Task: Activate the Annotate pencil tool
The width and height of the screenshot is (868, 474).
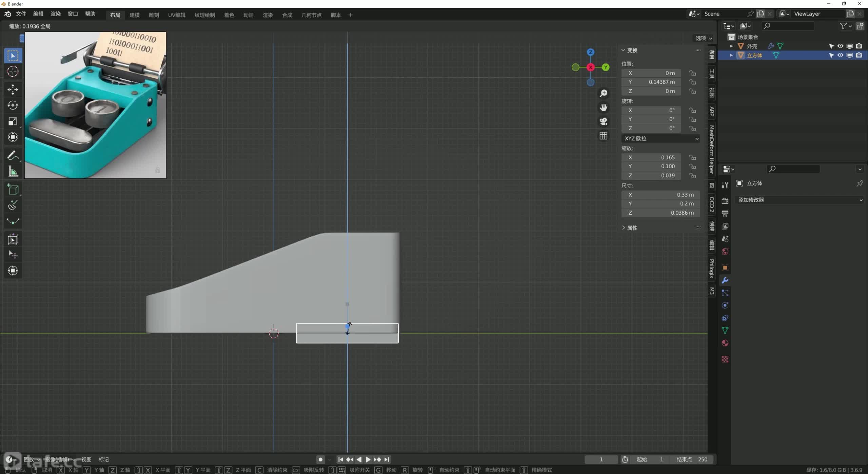Action: (x=13, y=155)
